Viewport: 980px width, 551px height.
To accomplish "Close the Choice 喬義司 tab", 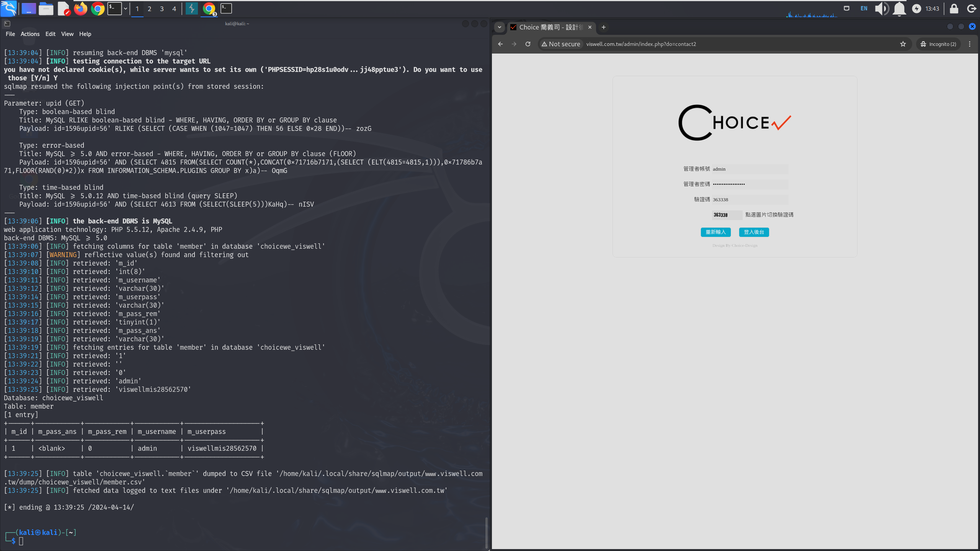I will click(x=590, y=27).
